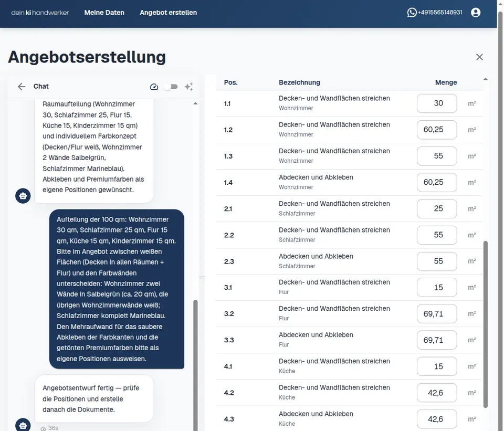
Task: Open the Angebot erstellen menu
Action: [x=168, y=13]
